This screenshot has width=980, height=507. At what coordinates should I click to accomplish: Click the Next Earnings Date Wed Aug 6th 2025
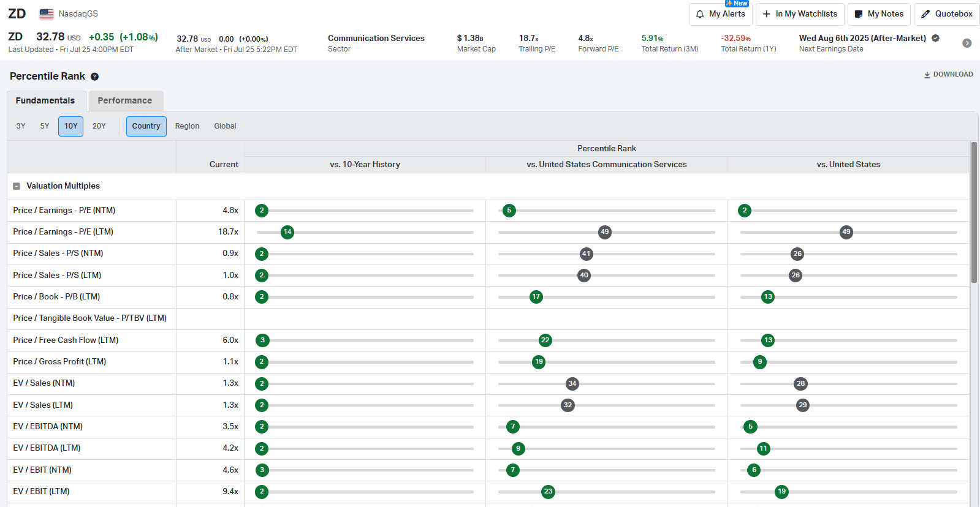click(862, 38)
